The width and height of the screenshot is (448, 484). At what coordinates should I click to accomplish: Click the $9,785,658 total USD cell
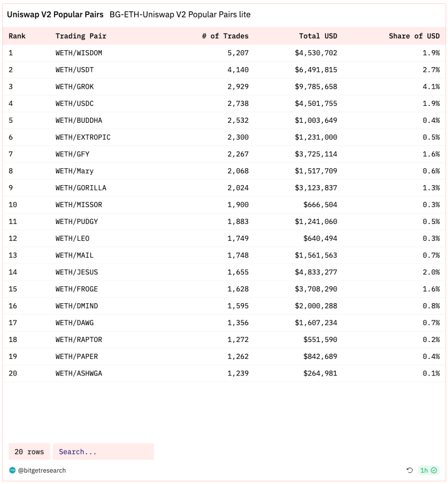pos(316,87)
